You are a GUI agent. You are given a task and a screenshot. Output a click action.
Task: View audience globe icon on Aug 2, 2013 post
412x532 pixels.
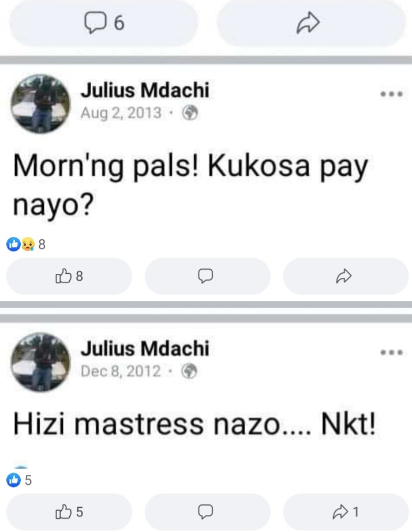coord(190,112)
